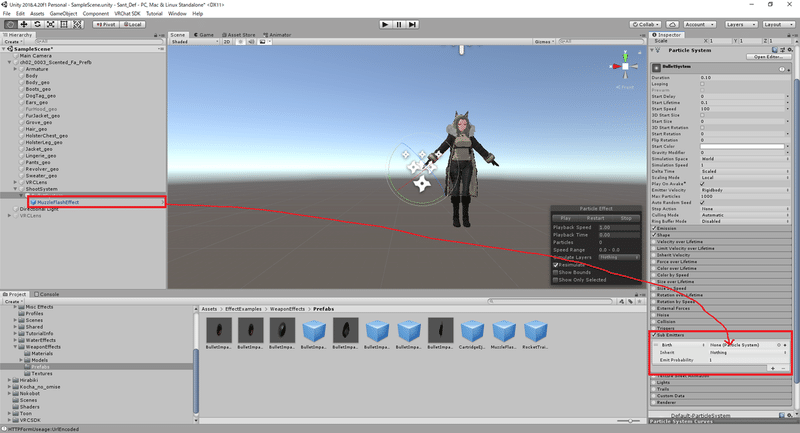Select the Scale tool
Image resolution: width=800 pixels, height=433 pixels.
coord(51,24)
